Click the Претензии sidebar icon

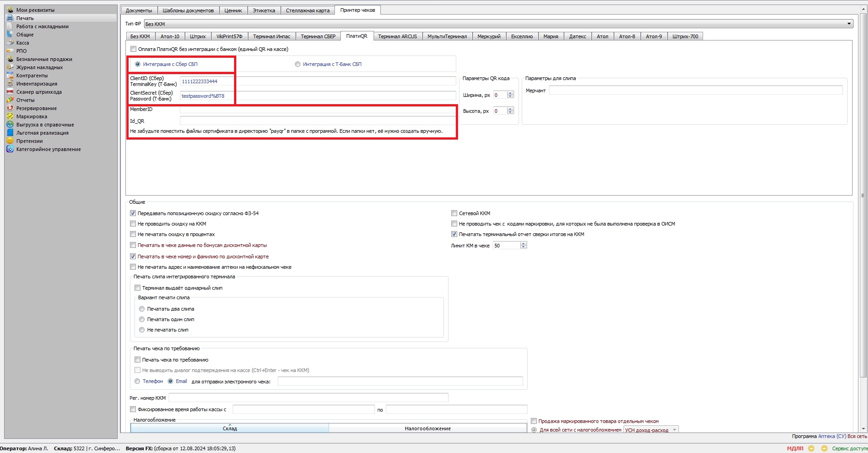pos(10,141)
